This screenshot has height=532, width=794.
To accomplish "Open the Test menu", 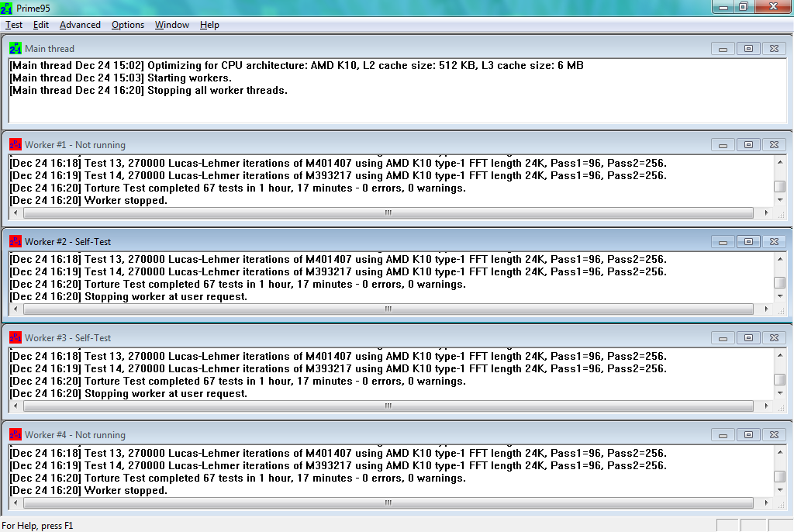I will pyautogui.click(x=14, y=25).
